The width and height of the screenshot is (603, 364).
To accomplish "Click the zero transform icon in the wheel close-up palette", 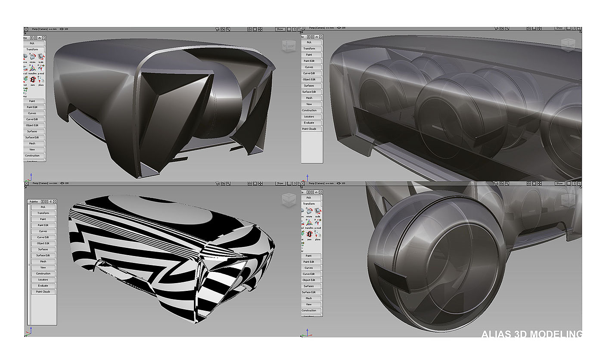I will point(309,234).
